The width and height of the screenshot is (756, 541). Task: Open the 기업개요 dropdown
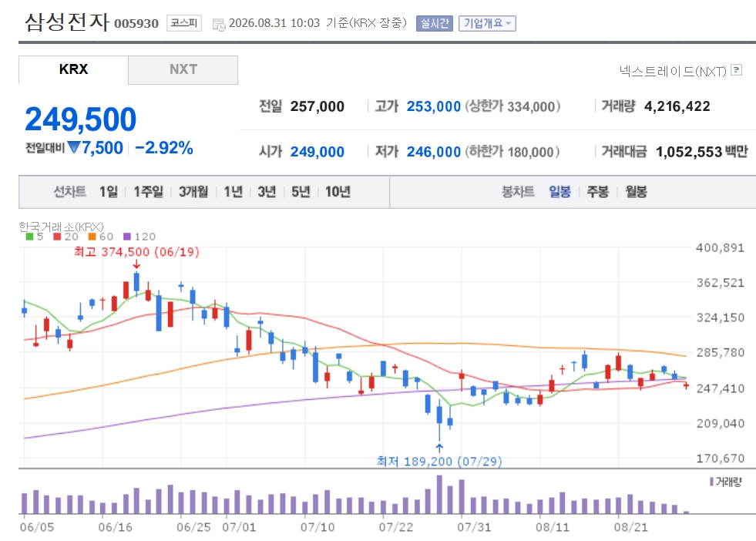(x=487, y=23)
